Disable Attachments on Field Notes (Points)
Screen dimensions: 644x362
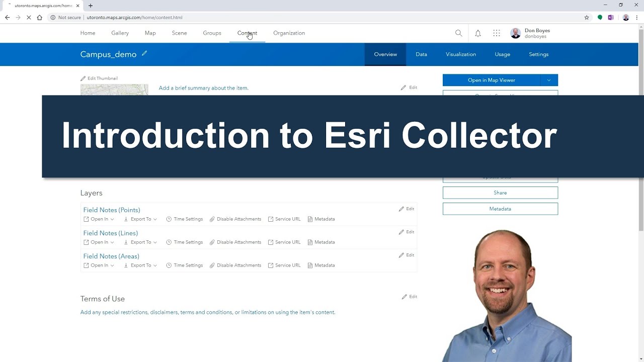235,219
